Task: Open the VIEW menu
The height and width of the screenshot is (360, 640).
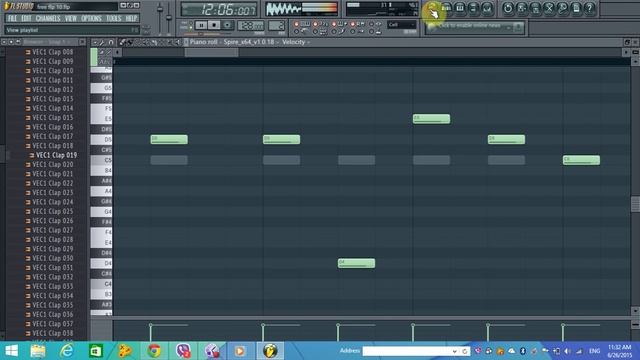Action: tap(71, 18)
